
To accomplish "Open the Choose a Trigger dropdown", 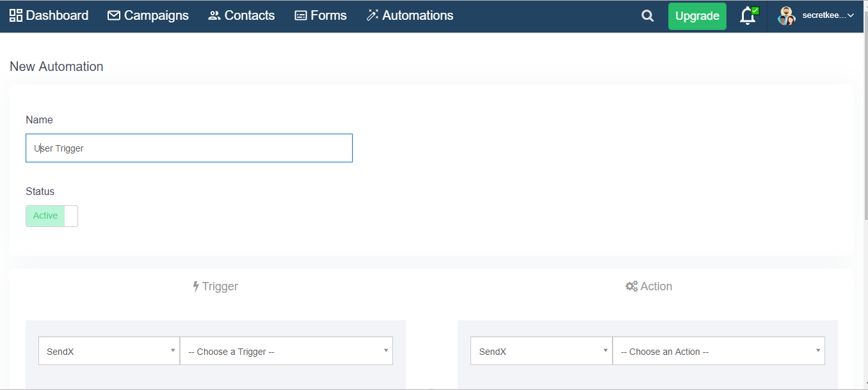I will coord(286,351).
